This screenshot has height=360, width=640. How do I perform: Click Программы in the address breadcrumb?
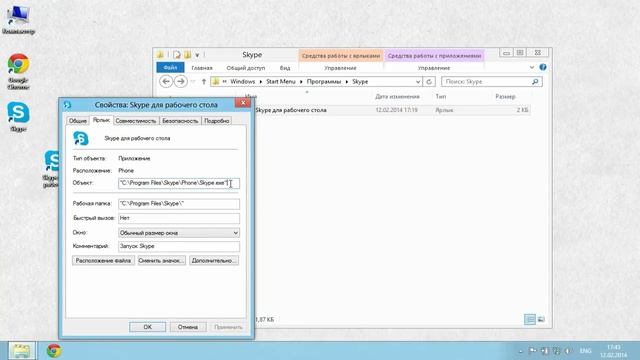coord(324,82)
